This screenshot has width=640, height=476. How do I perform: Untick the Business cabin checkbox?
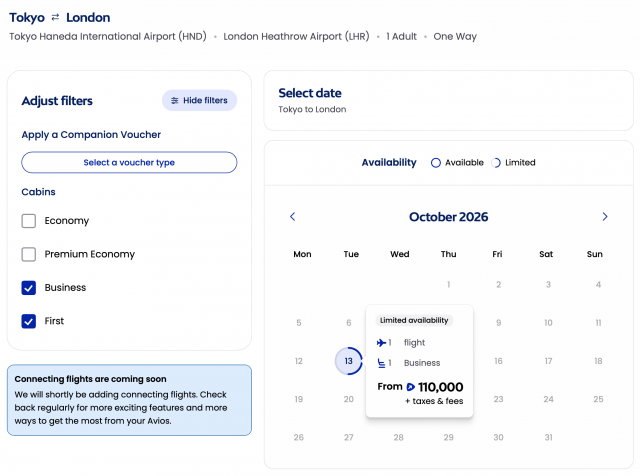(29, 288)
